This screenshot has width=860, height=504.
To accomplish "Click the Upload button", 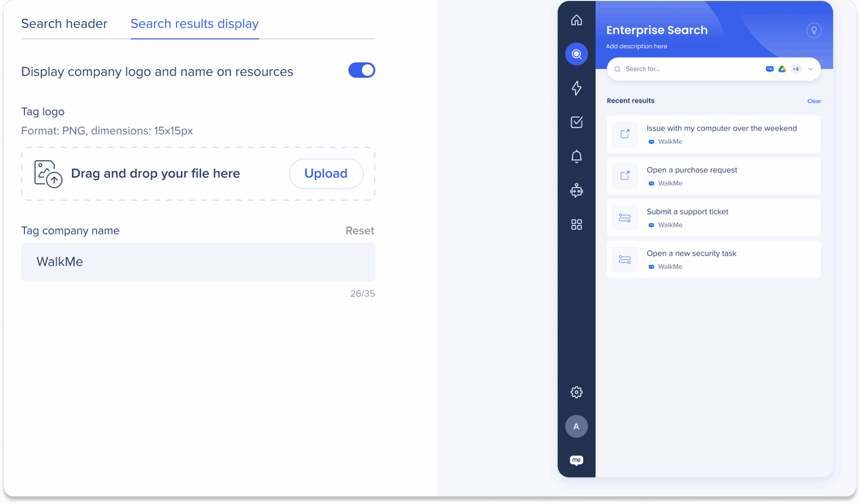I will 326,173.
